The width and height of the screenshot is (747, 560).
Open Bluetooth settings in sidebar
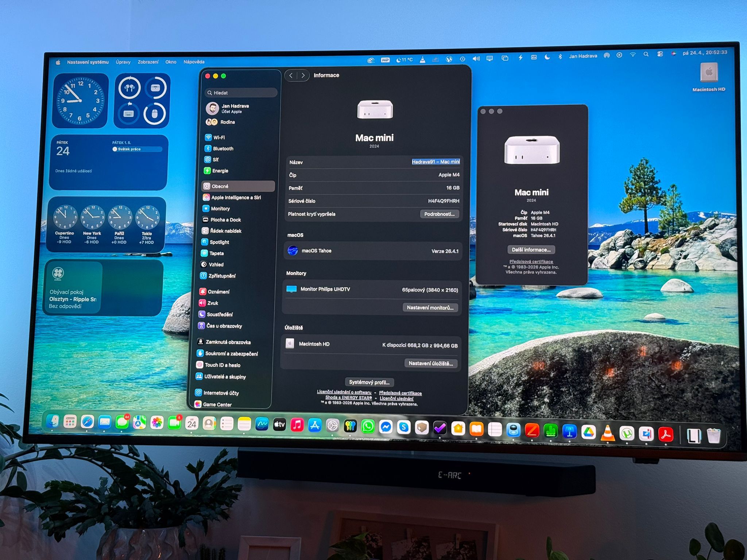coord(222,148)
